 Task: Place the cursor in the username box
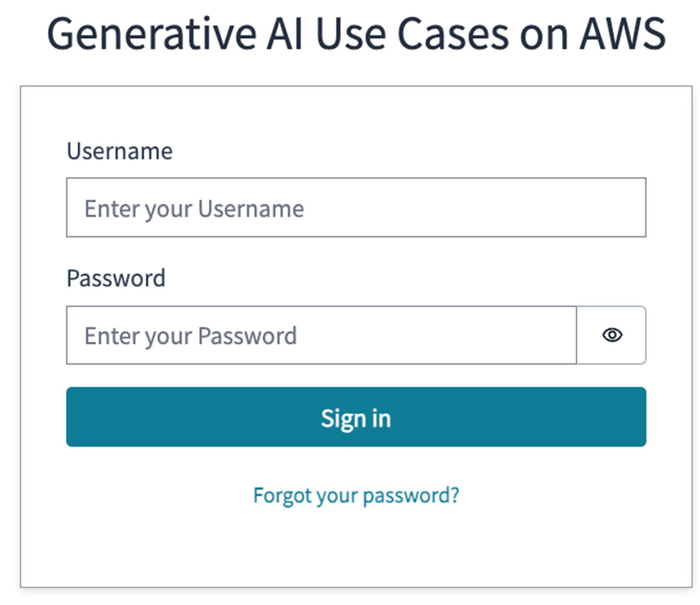click(x=356, y=208)
